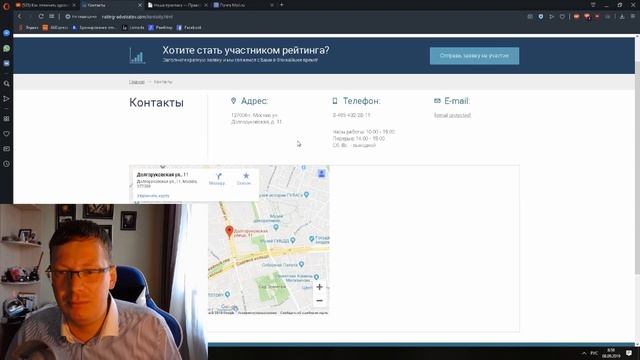This screenshot has width=640, height=360.
Task: Open the Рамблер bookmark
Action: click(x=160, y=28)
